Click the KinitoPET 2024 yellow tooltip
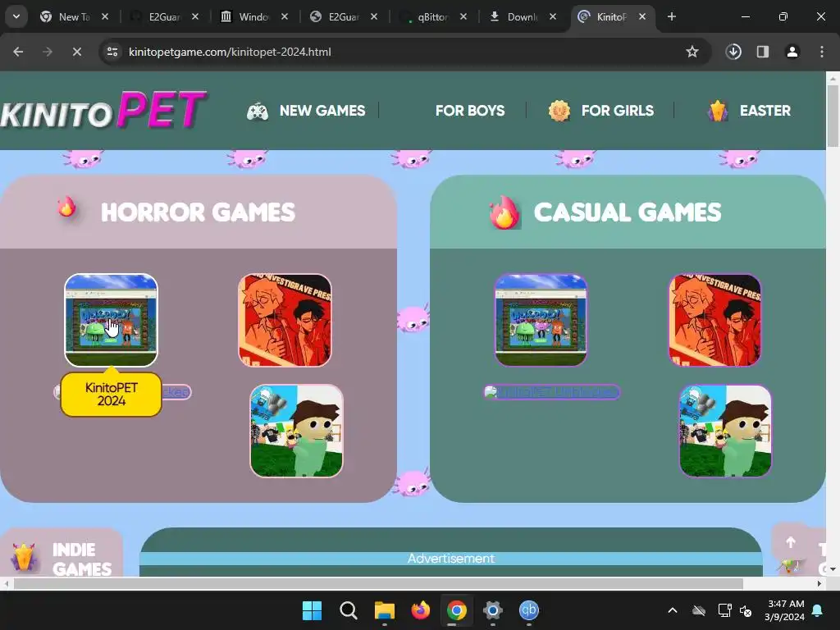 [x=111, y=395]
